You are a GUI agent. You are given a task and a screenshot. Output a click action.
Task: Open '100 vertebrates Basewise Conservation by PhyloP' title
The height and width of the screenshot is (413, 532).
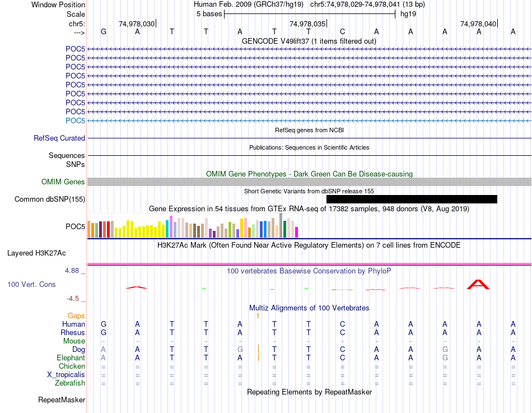click(309, 271)
